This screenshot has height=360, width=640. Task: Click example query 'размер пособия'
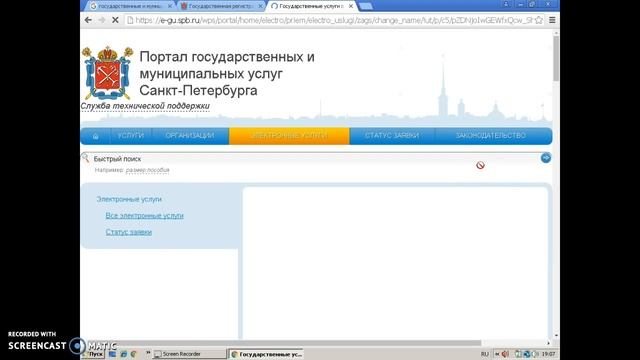pos(147,170)
